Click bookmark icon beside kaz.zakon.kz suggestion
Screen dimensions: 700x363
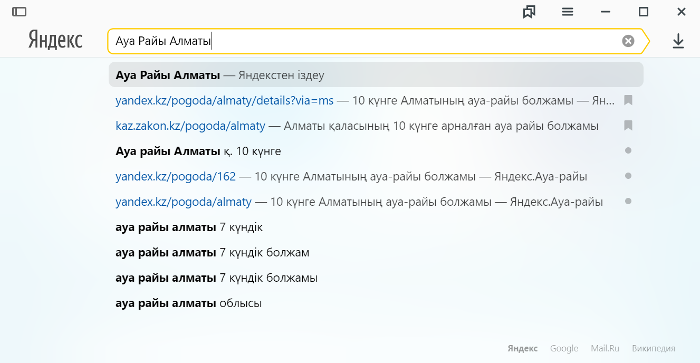(x=628, y=125)
